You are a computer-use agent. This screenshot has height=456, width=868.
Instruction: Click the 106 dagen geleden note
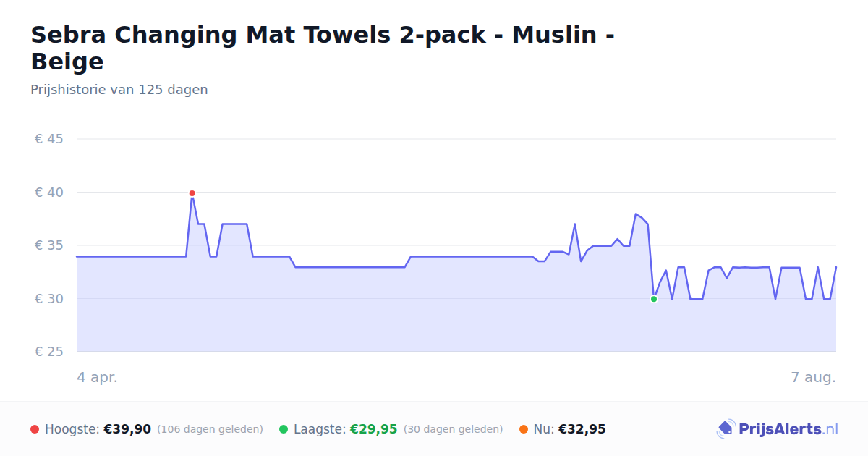point(210,429)
